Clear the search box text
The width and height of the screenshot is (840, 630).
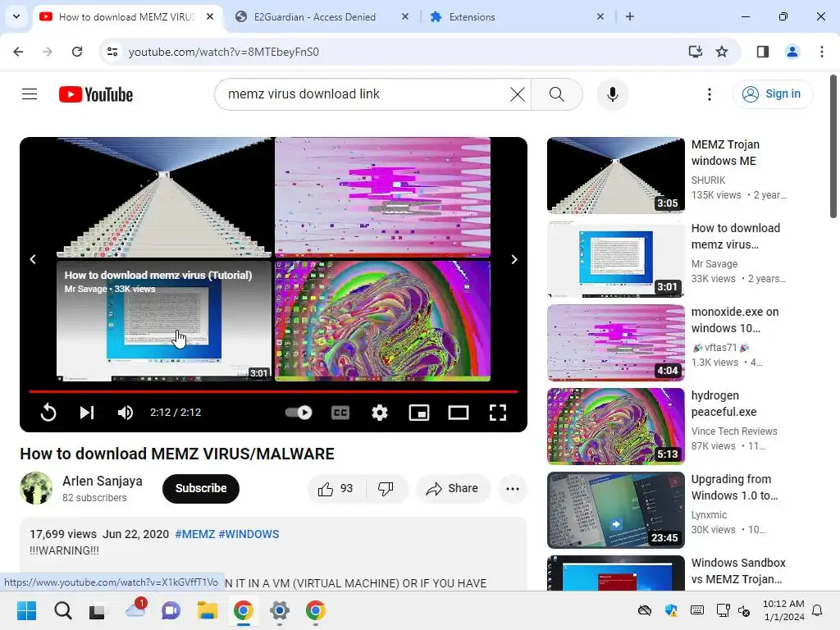(x=517, y=94)
